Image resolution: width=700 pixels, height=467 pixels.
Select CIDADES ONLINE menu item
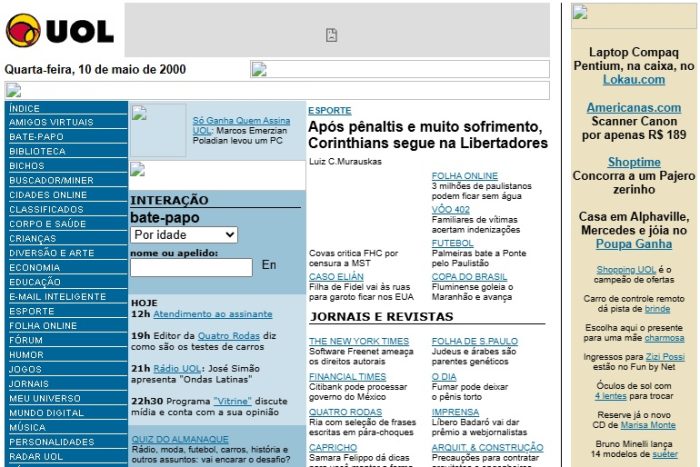pos(48,195)
